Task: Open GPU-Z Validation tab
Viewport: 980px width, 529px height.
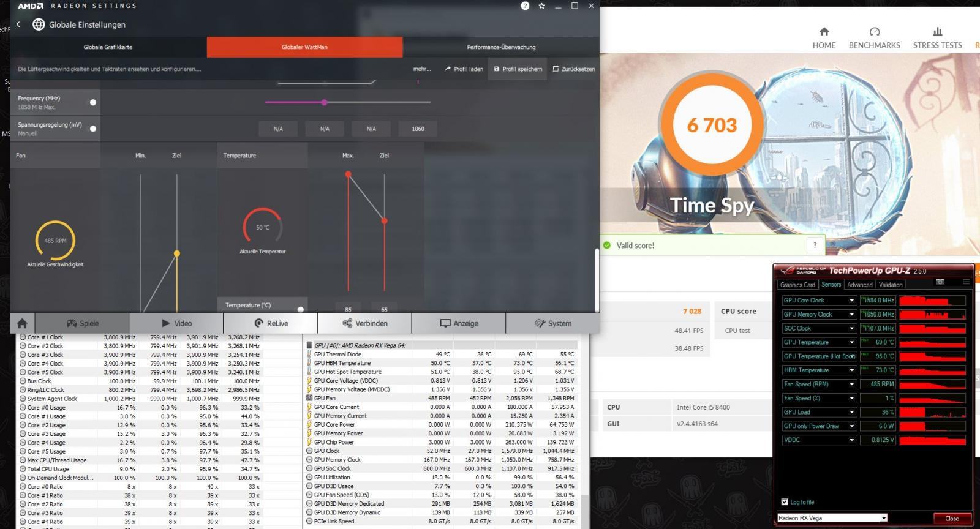Action: [890, 285]
